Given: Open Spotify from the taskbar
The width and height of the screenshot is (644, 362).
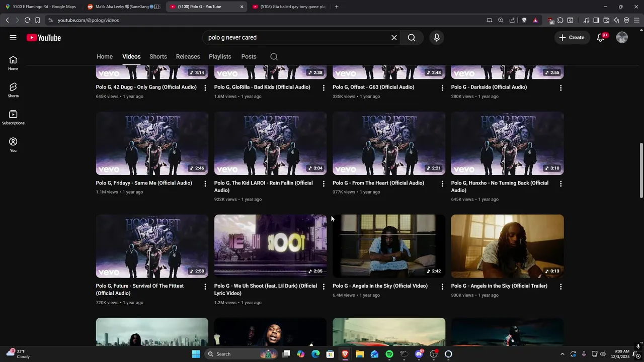Looking at the screenshot, I should [389, 354].
